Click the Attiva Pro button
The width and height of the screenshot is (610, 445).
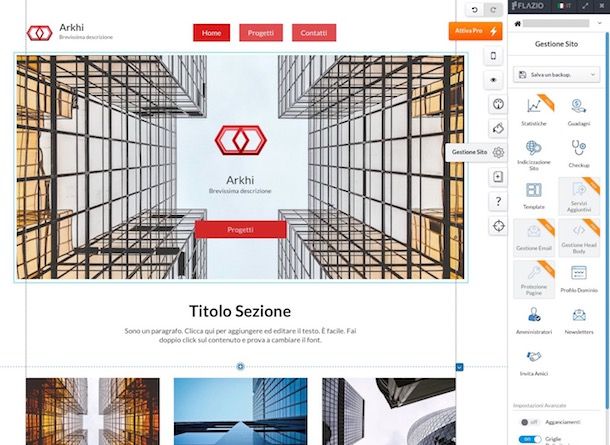(475, 31)
